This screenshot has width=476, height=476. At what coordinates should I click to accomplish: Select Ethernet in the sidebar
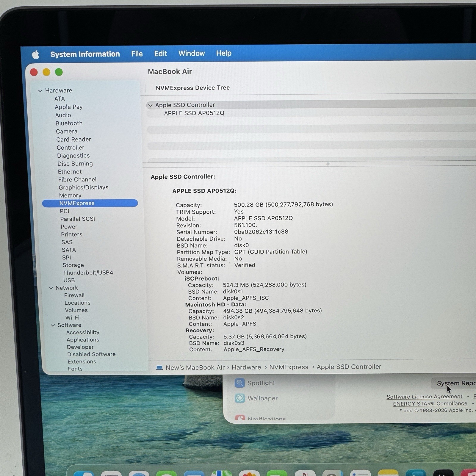(70, 172)
